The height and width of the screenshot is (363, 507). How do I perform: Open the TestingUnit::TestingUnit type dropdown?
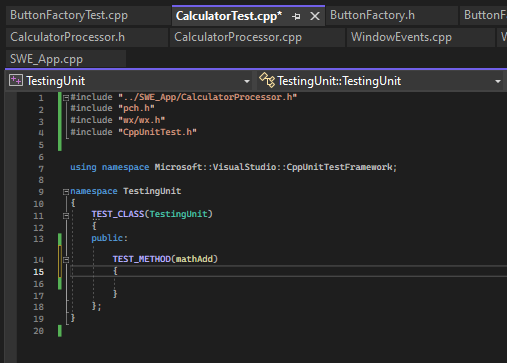point(498,81)
